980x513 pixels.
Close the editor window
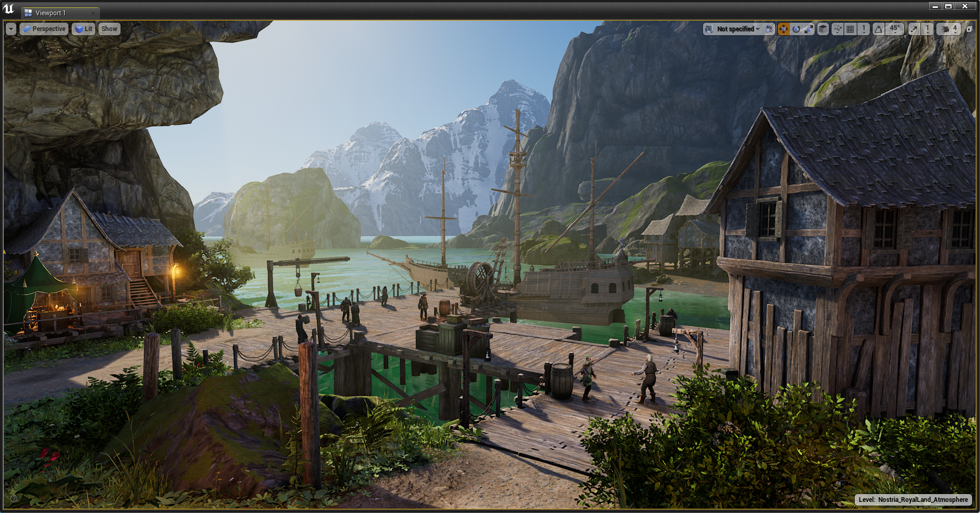click(x=965, y=6)
